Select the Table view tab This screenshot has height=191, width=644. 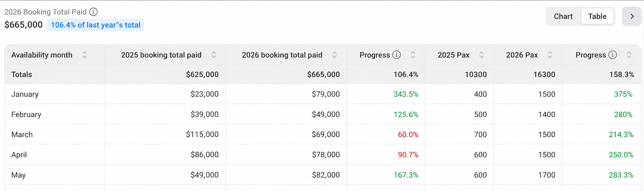coord(597,16)
